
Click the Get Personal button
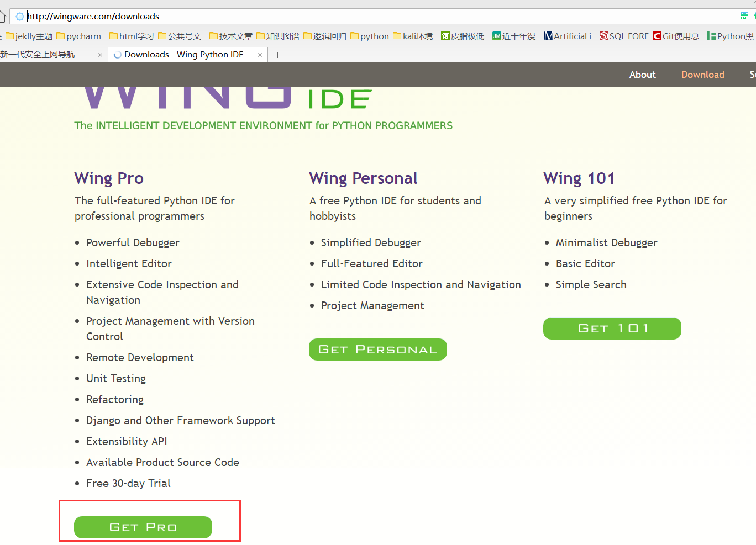coord(378,350)
